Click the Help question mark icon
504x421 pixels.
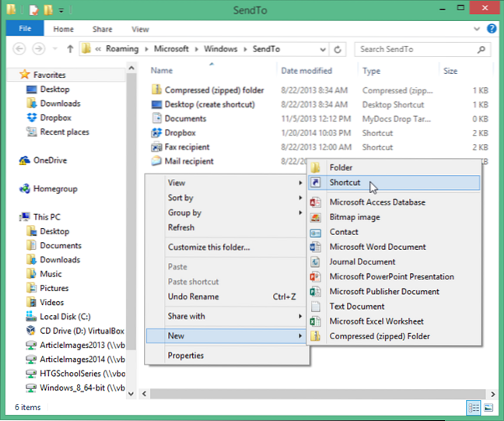coord(492,30)
